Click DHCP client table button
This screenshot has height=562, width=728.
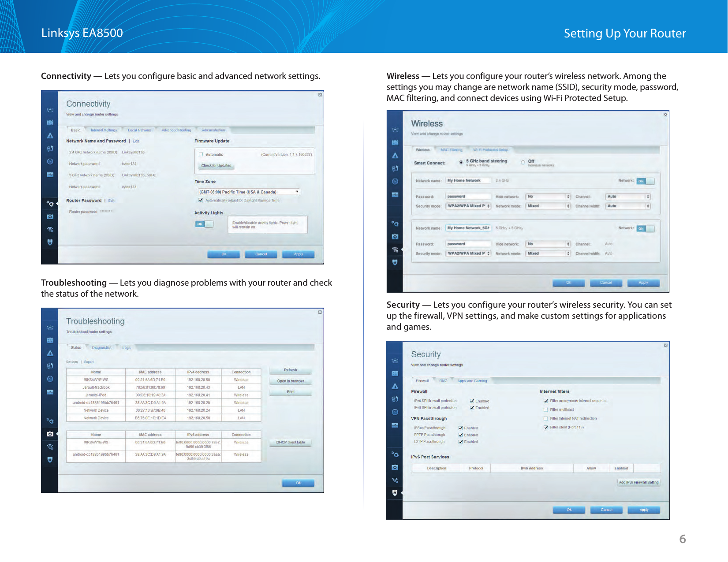291,442
